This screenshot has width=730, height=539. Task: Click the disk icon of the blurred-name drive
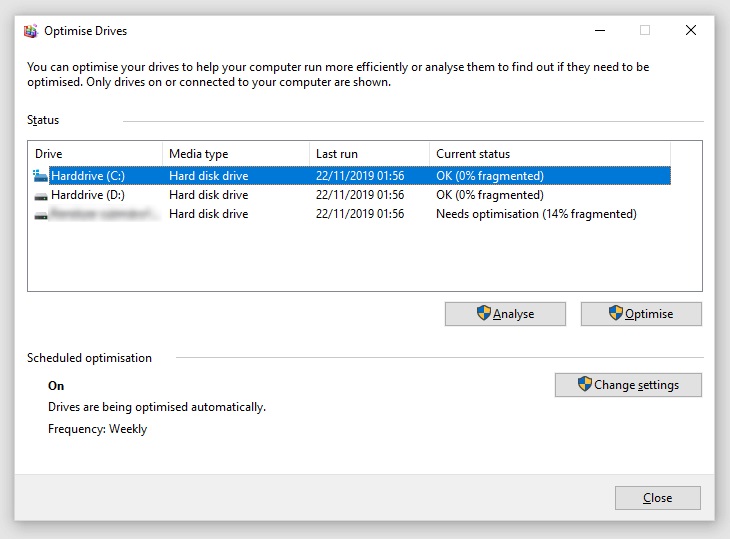(41, 214)
